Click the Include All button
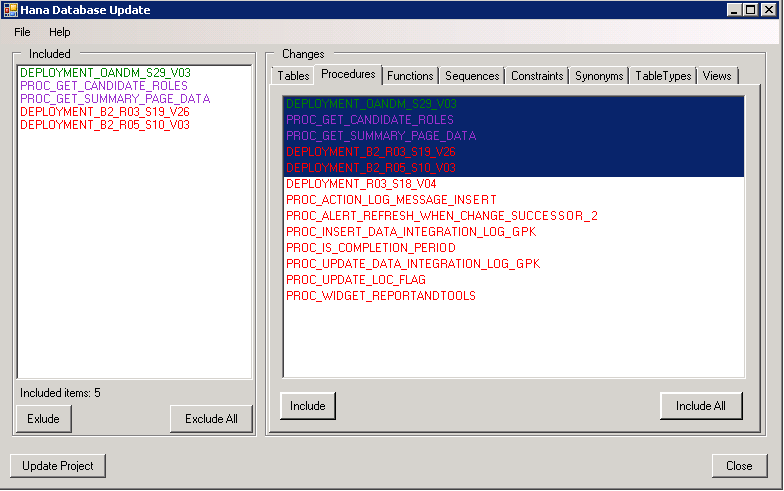784x491 pixels. (x=701, y=406)
